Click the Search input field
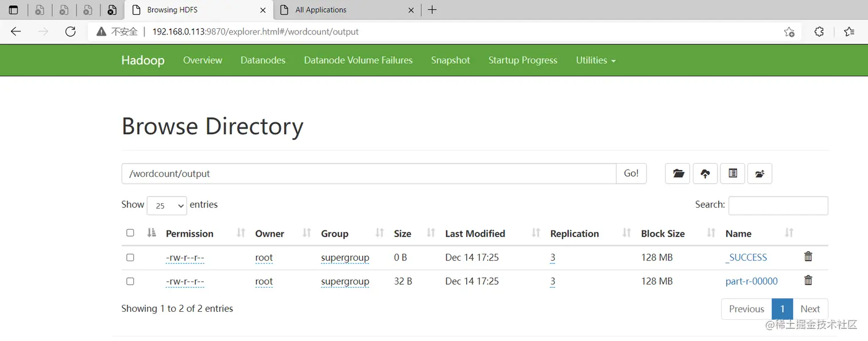868x341 pixels. click(778, 206)
